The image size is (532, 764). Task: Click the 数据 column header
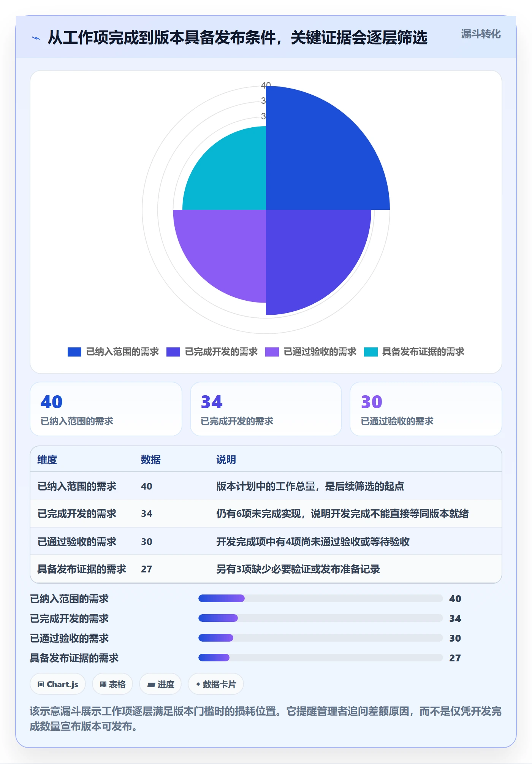[x=151, y=460]
